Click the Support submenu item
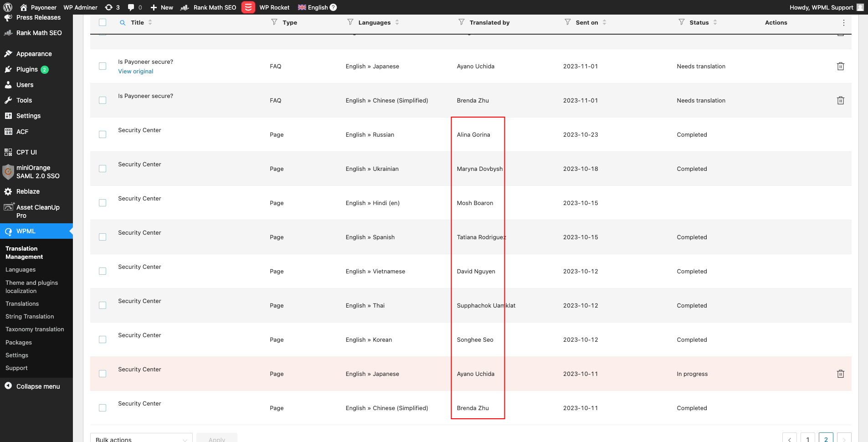Viewport: 868px width, 442px height. point(16,368)
